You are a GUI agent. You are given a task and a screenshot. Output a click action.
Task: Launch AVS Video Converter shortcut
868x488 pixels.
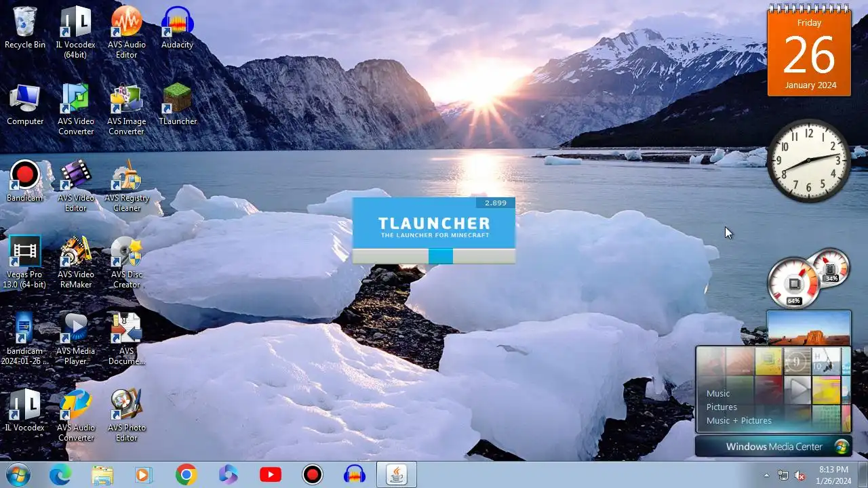pos(75,109)
